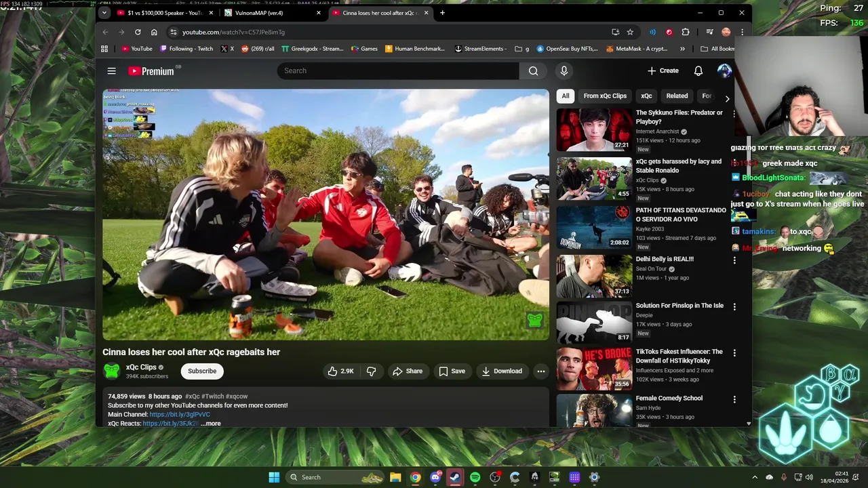Open YouTube account avatar menu
This screenshot has width=868, height=488.
tap(724, 70)
